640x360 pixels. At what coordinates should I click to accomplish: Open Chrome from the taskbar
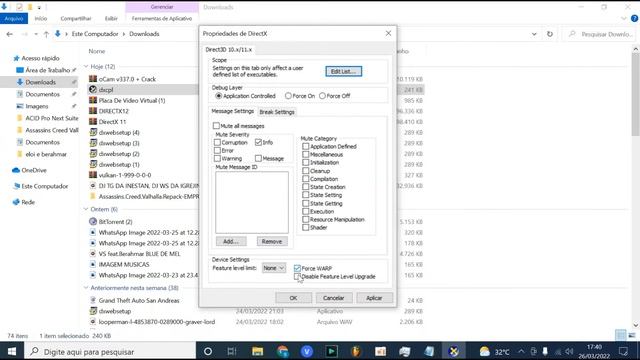pos(282,351)
